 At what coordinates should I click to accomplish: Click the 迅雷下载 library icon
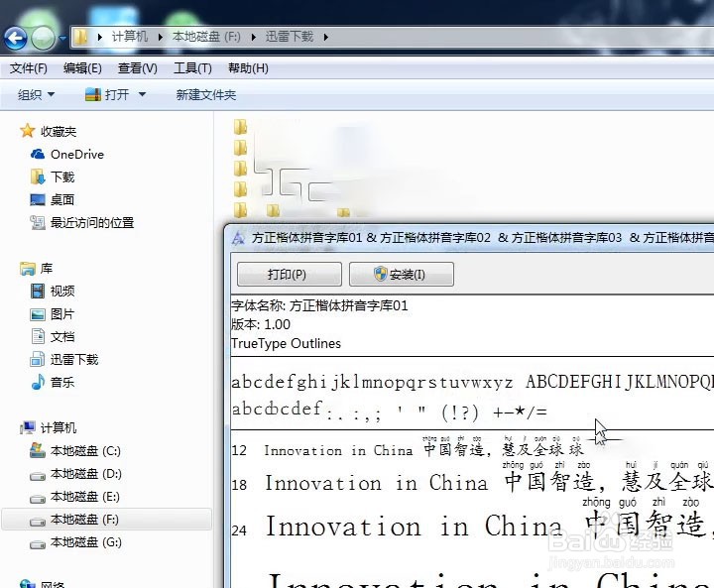(x=38, y=359)
